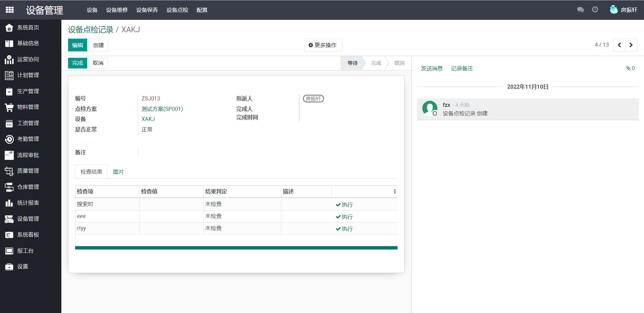Go to next record arrow

631,45
